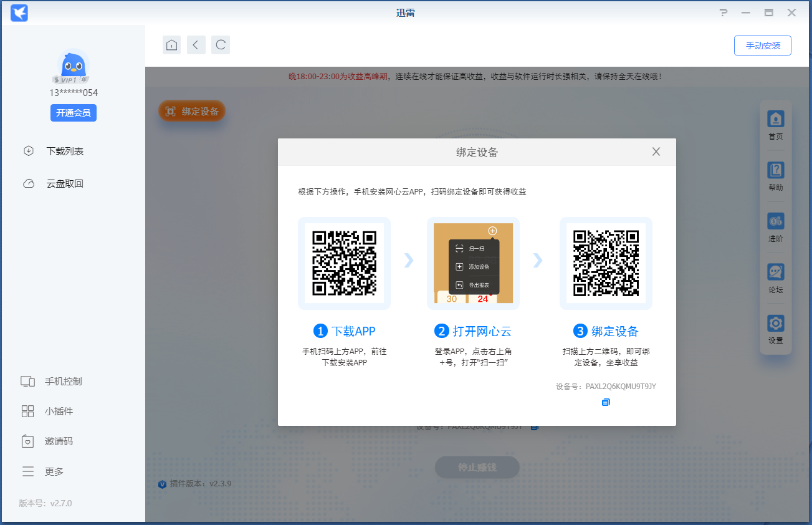Click the 首页 icon in right panel
812x525 pixels.
pyautogui.click(x=776, y=119)
